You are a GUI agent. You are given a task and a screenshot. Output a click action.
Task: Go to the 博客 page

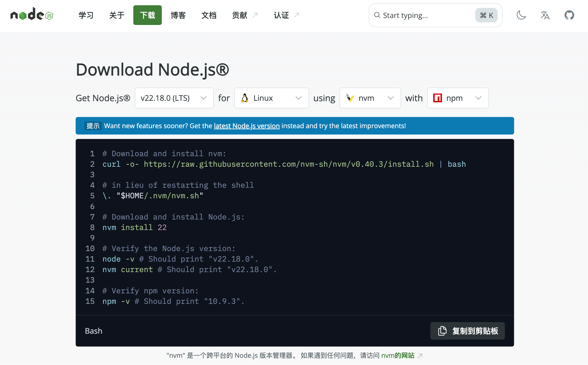(x=178, y=15)
